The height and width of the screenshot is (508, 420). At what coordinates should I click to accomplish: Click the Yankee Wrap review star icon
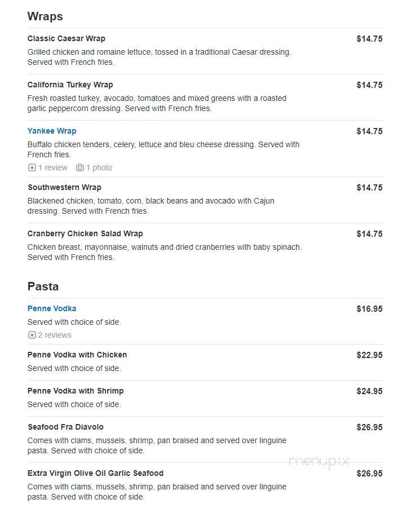[x=32, y=167]
